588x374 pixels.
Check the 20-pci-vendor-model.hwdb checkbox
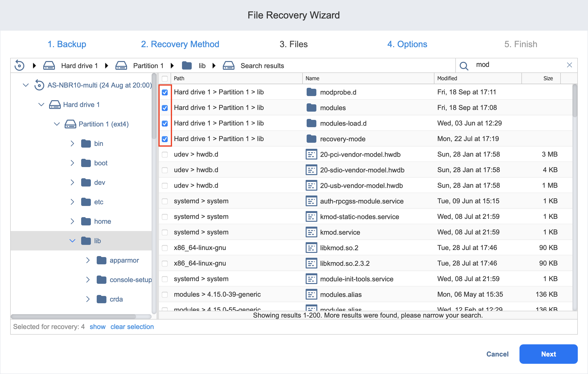[x=165, y=154]
